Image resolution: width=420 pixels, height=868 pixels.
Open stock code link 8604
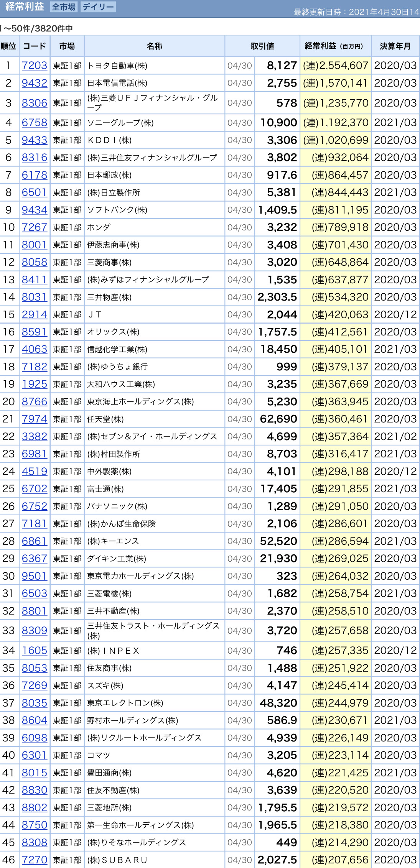pyautogui.click(x=35, y=720)
